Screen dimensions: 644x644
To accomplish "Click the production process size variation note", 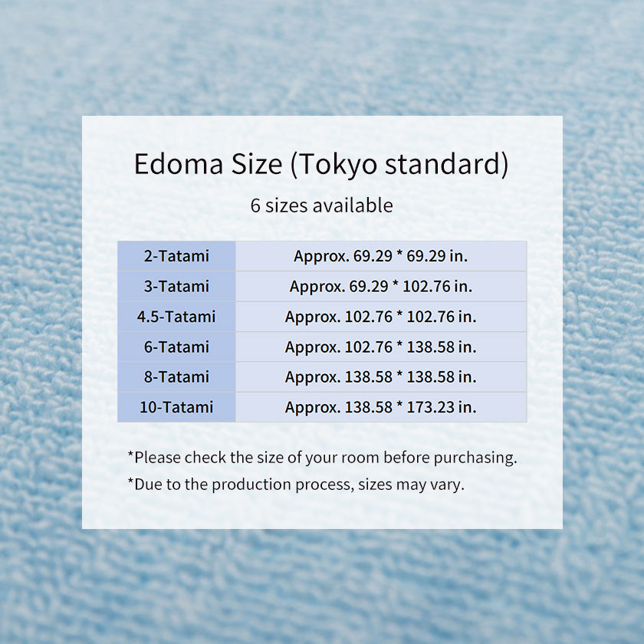I will point(296,485).
